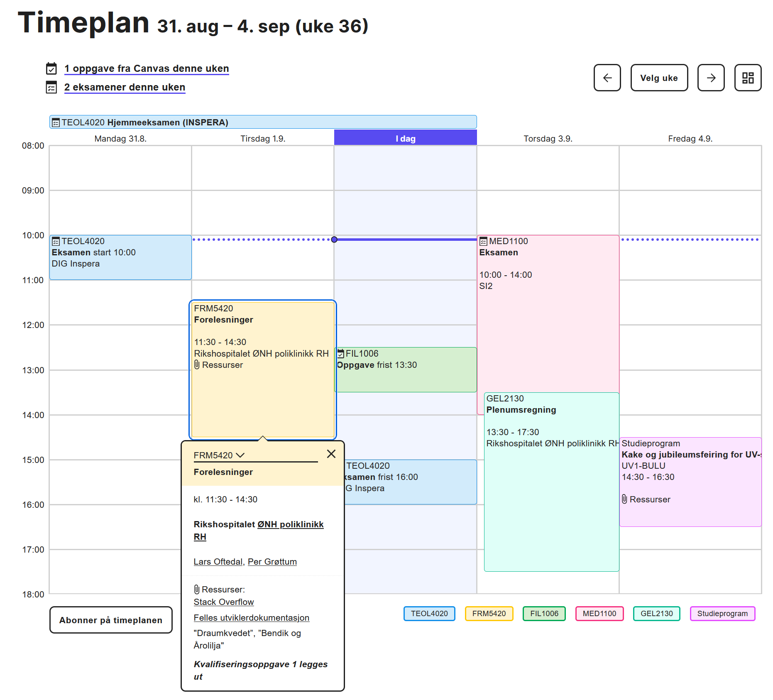Click the calendar-check icon beside Canvas oppgave link
Screen dimensions: 773x700
tap(51, 69)
